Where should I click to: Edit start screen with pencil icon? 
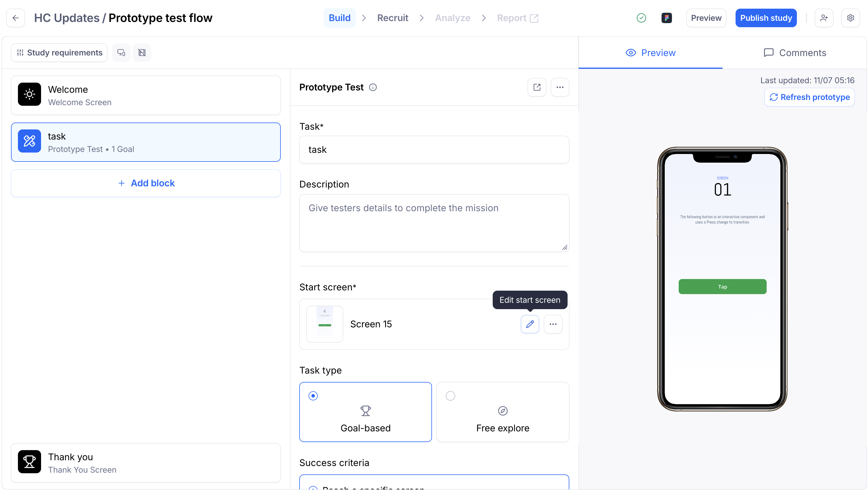coord(530,324)
